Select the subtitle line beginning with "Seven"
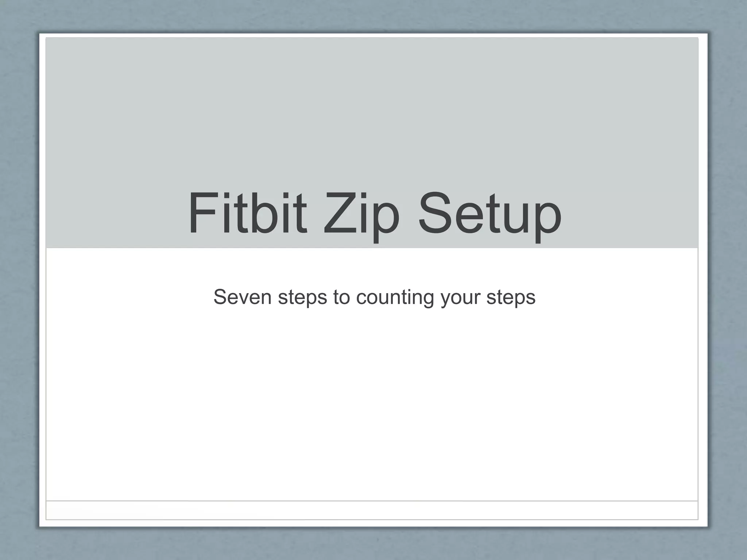The width and height of the screenshot is (747, 560). (x=374, y=297)
